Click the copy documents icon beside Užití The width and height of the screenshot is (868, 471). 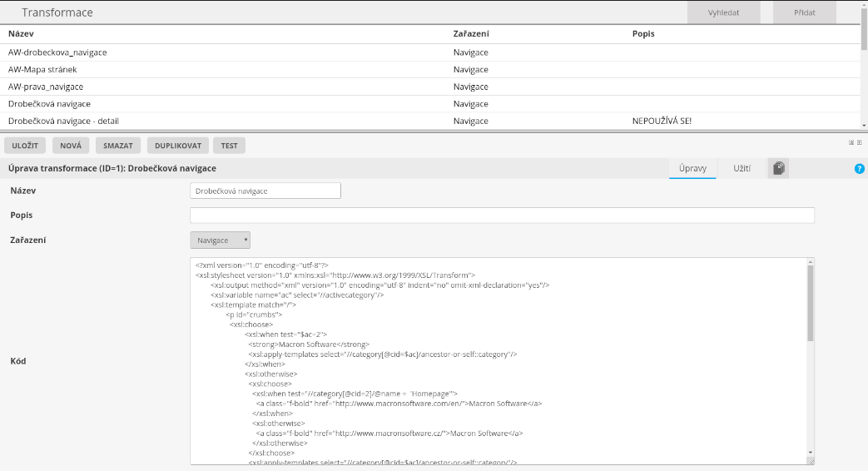pos(778,168)
